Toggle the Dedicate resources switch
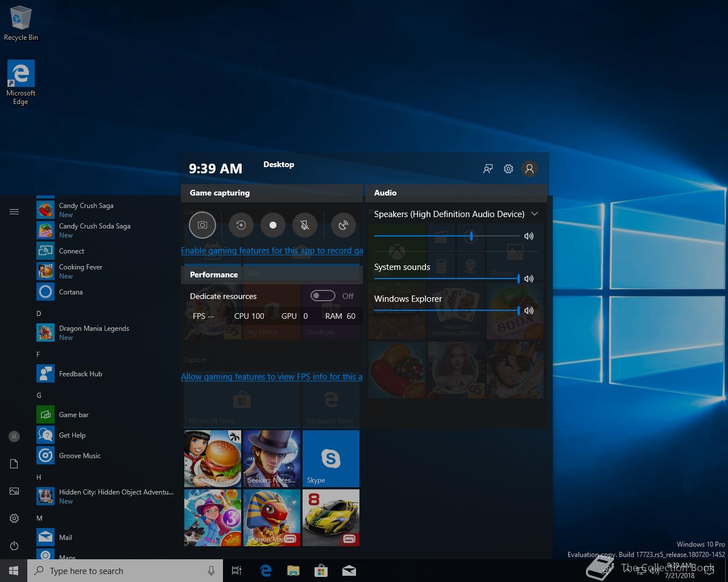 [322, 296]
